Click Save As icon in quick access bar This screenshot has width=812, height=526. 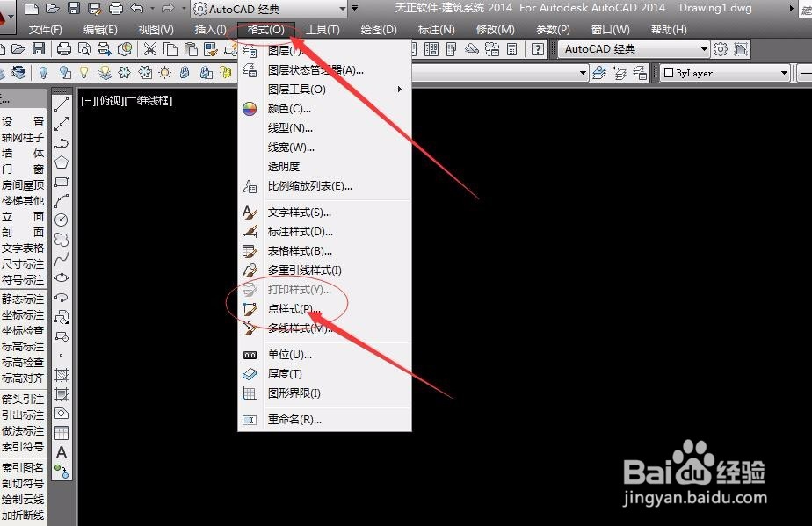coord(94,8)
